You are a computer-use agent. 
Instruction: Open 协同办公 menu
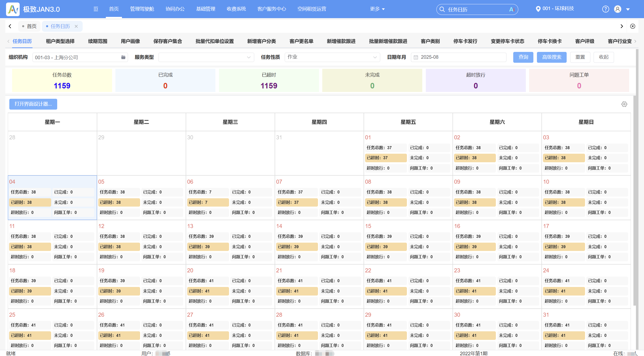coord(175,9)
